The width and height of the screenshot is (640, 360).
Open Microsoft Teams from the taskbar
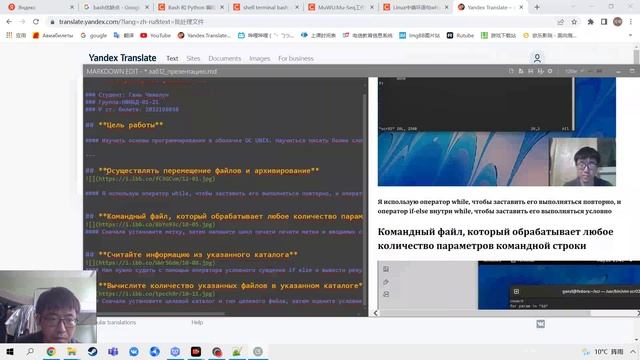pyautogui.click(x=113, y=351)
